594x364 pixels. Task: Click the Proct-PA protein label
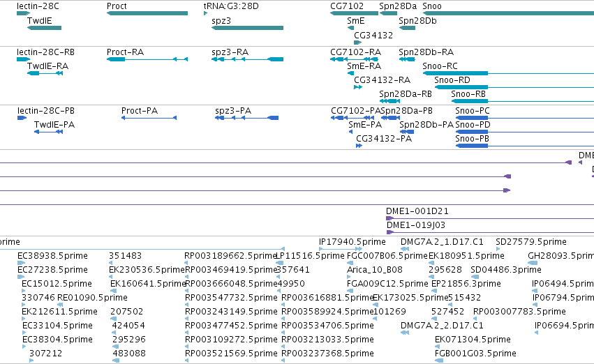[x=140, y=110]
